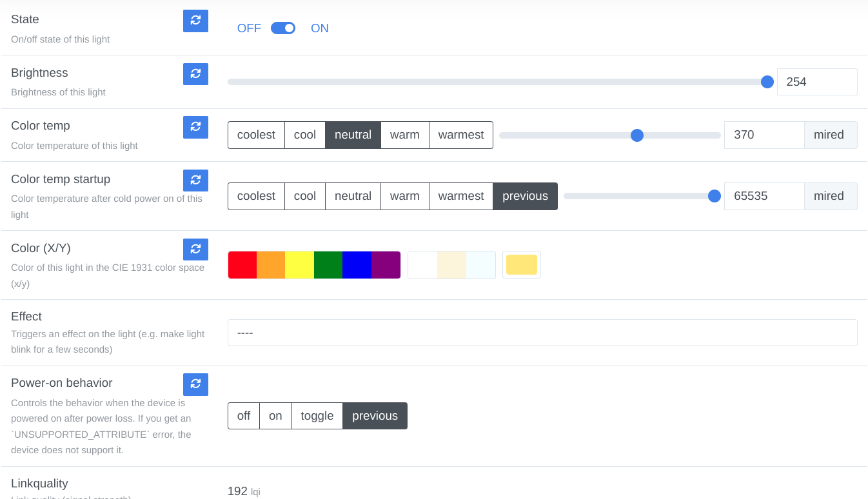
Task: Refresh the Color (X/Y) value
Action: pyautogui.click(x=195, y=249)
